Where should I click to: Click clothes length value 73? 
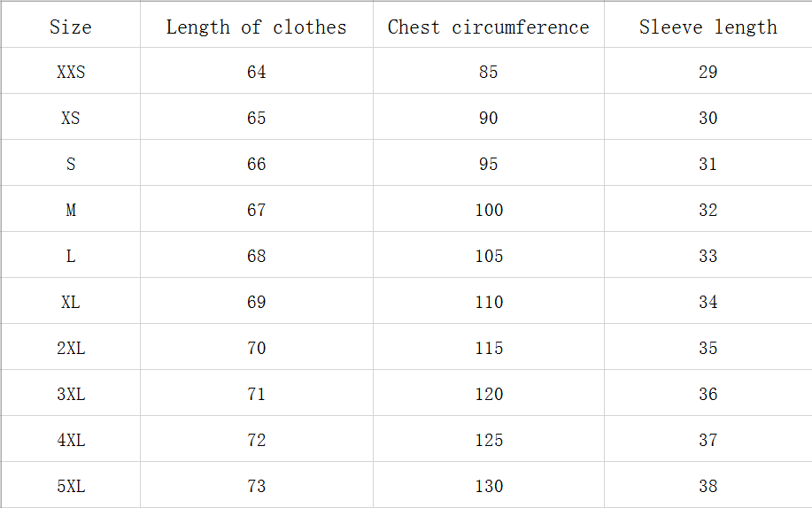pos(257,487)
